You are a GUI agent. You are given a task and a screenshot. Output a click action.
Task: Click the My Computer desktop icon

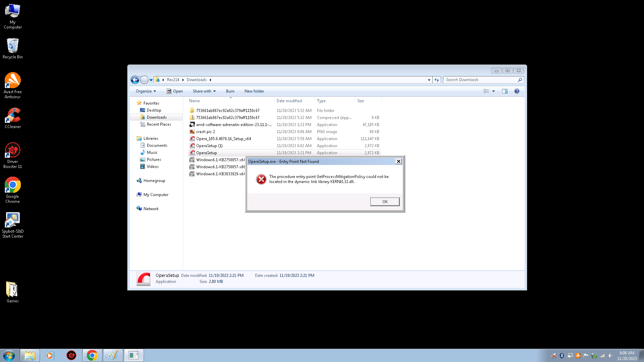13,16
